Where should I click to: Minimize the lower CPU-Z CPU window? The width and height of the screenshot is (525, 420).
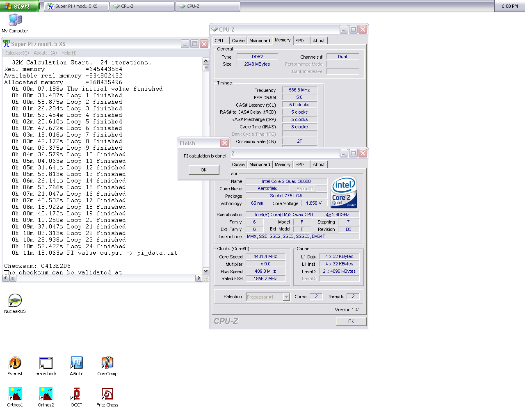344,153
